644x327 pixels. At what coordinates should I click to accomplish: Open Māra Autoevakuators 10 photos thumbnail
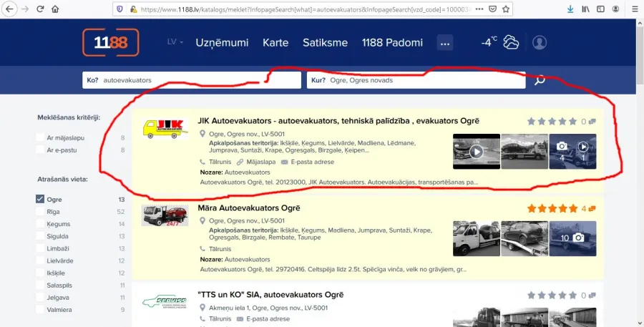pyautogui.click(x=573, y=238)
